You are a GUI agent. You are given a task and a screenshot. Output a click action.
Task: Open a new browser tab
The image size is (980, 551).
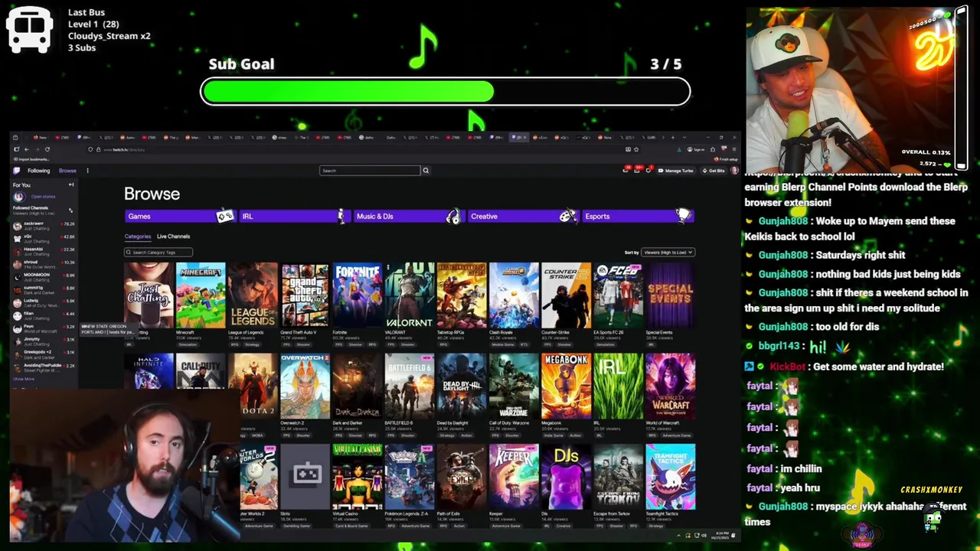(x=673, y=138)
